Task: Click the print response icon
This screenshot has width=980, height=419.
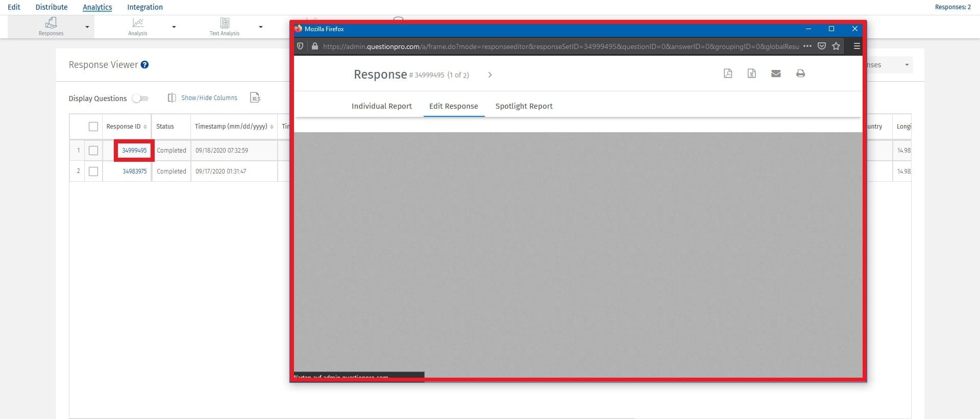Action: [x=800, y=73]
